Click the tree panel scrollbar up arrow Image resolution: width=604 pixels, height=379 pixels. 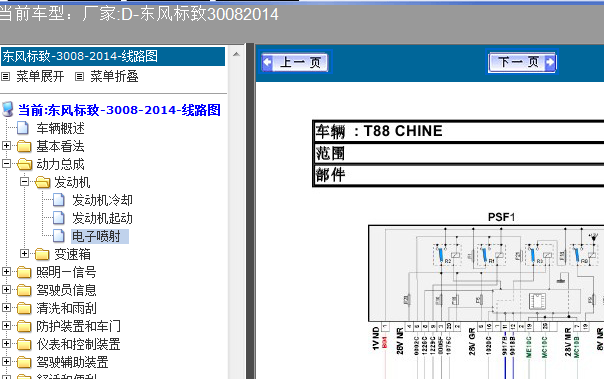pyautogui.click(x=237, y=54)
